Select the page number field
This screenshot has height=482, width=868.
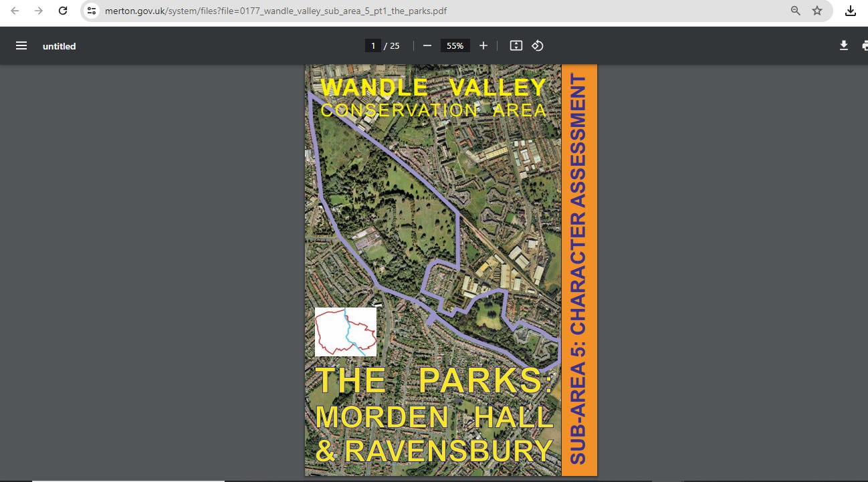point(372,45)
